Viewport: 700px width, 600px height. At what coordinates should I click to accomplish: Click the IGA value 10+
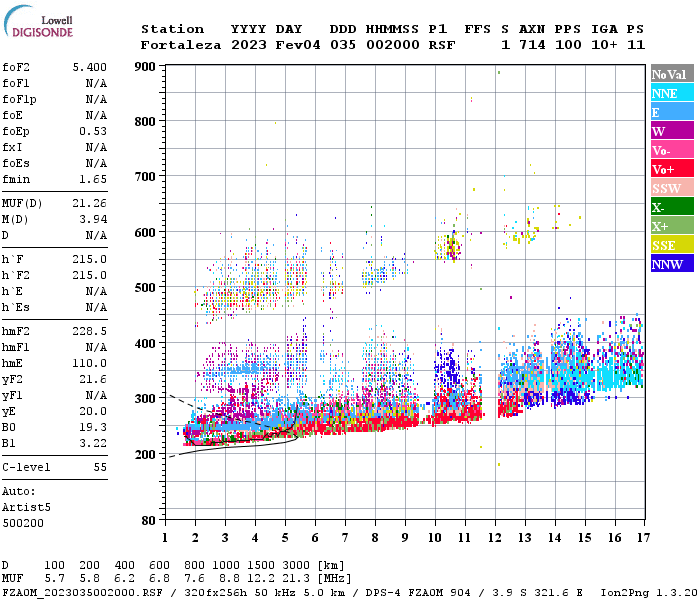point(604,45)
